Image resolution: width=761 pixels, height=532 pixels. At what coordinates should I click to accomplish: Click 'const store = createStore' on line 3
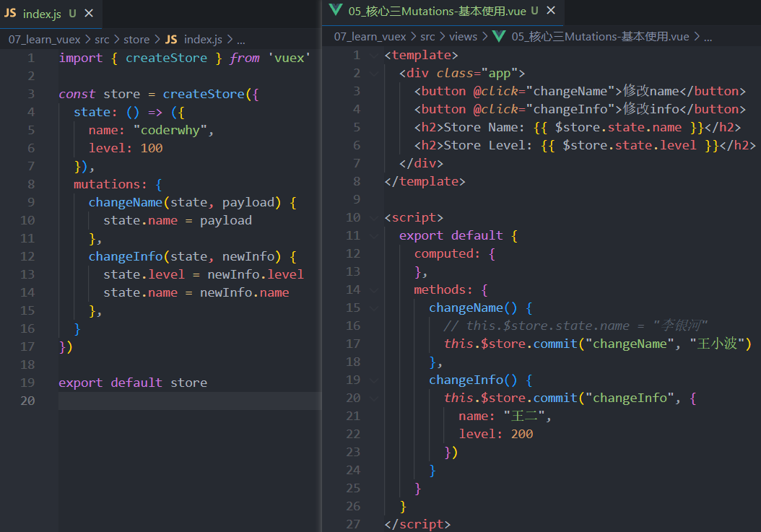[152, 94]
